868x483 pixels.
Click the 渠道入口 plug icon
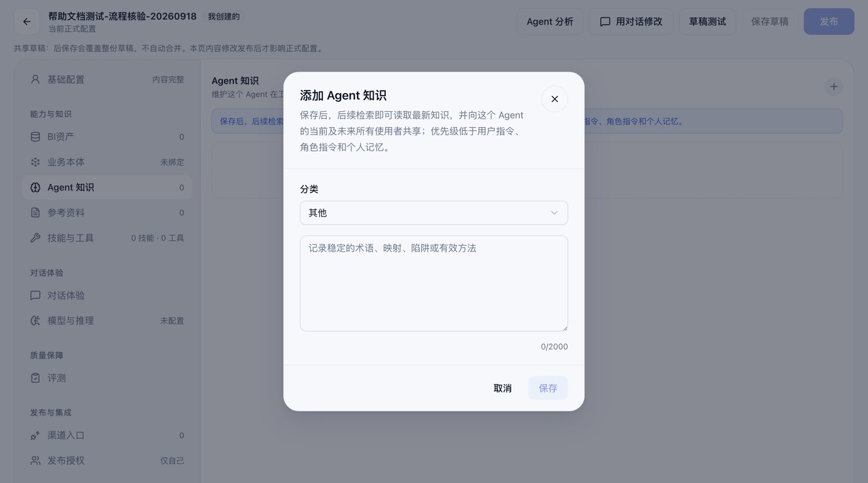pos(35,435)
